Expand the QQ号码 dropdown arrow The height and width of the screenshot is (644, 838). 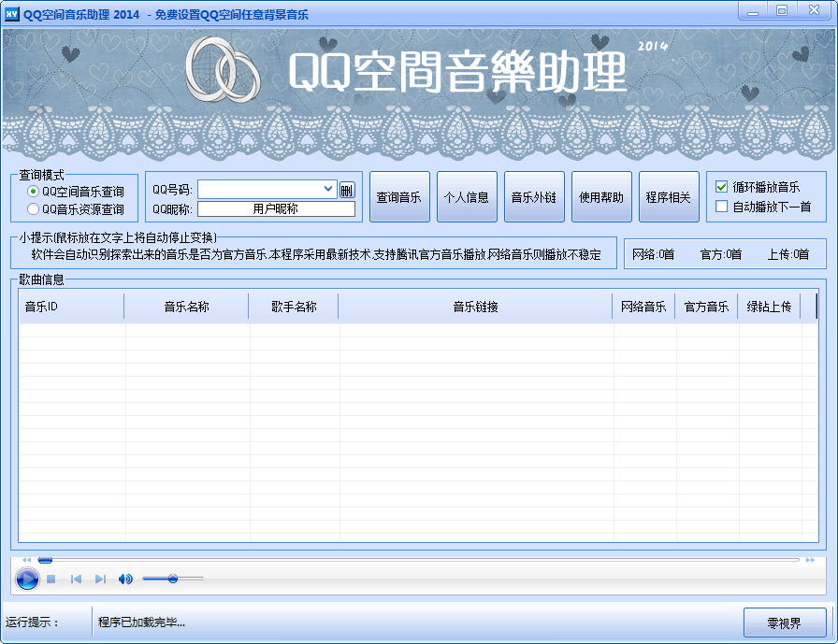point(328,189)
